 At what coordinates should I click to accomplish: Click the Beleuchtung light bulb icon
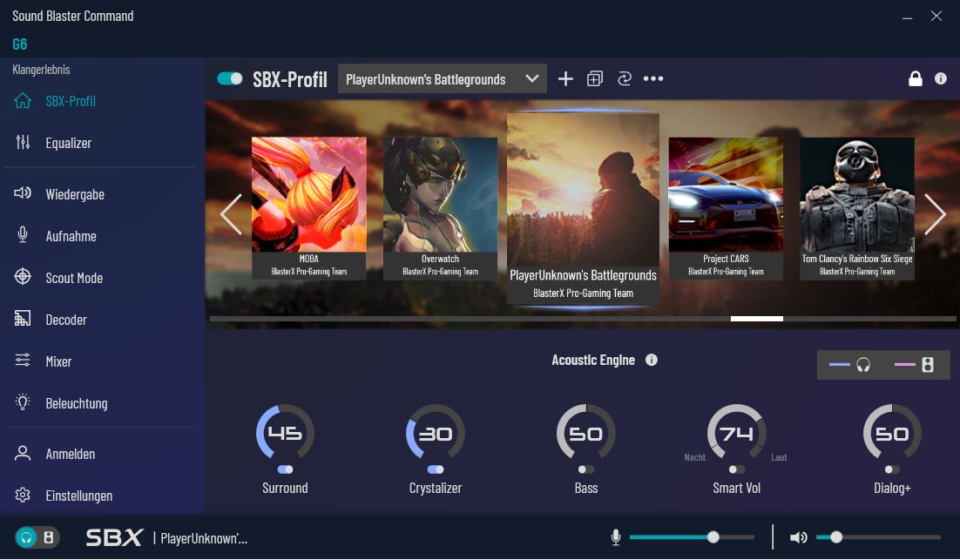click(23, 402)
